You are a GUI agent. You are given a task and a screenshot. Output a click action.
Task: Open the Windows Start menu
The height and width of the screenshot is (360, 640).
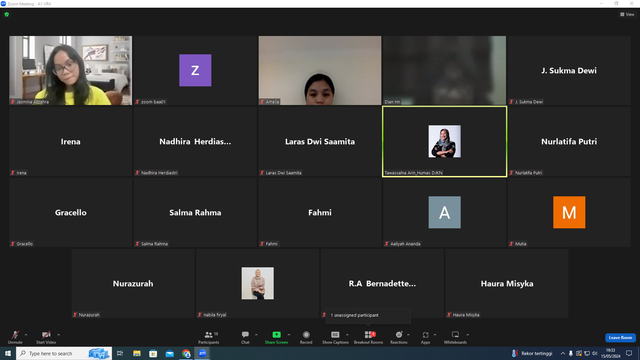pyautogui.click(x=8, y=353)
